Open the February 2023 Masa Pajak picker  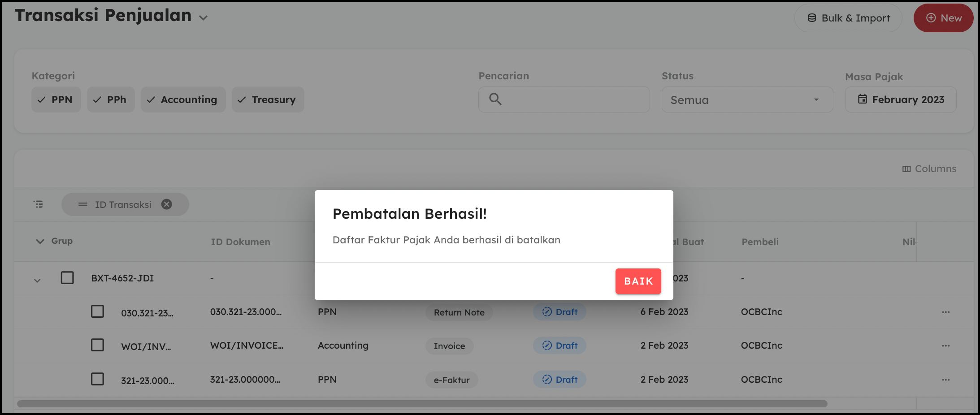point(901,99)
